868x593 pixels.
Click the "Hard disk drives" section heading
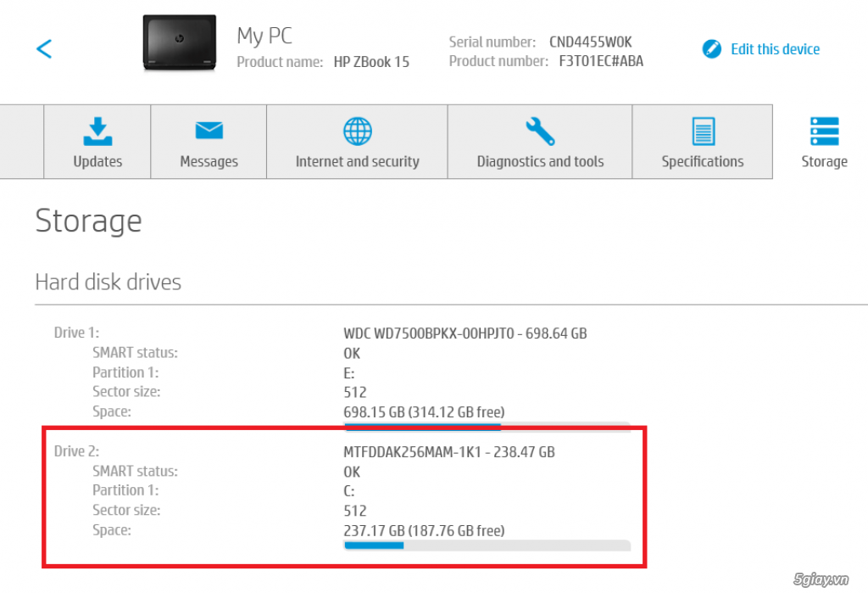pos(108,282)
